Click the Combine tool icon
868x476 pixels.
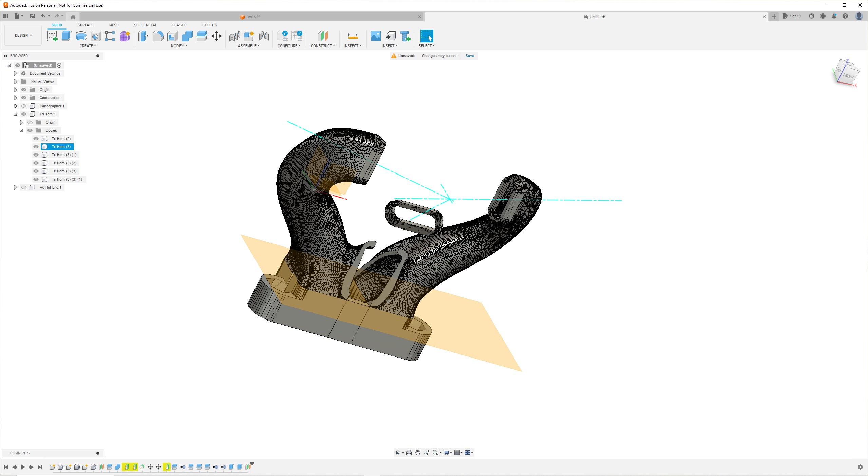point(187,36)
